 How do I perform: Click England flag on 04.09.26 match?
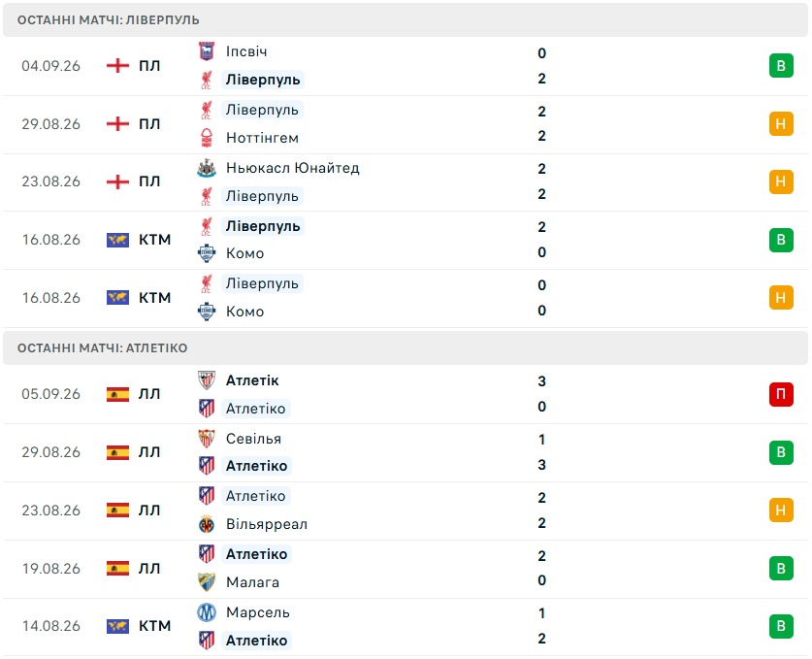117,66
